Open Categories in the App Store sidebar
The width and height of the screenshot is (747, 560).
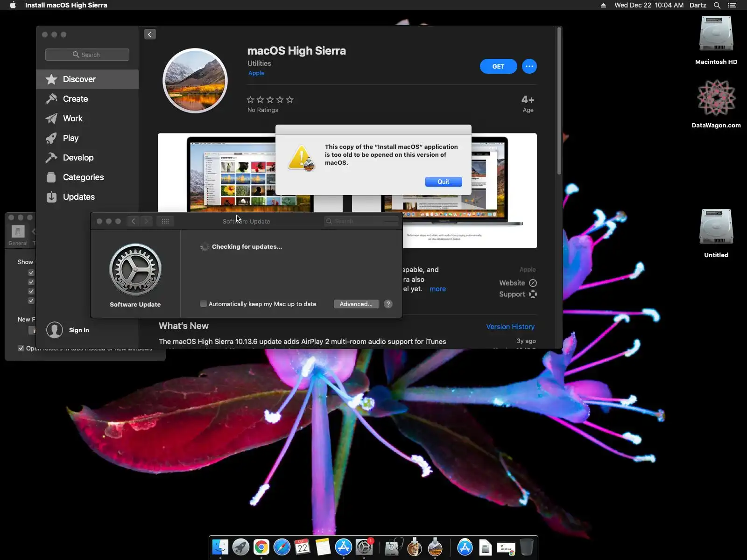click(x=87, y=177)
